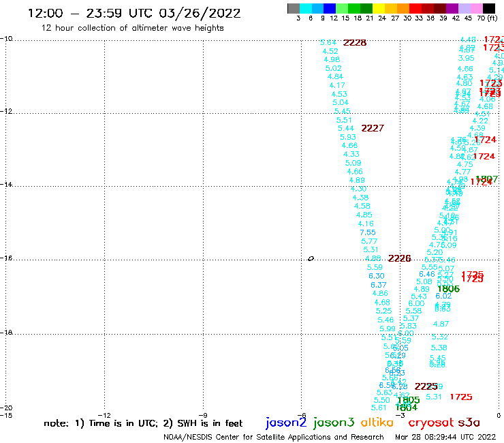504x443 pixels.
Task: Select the medium green 18 ft legend swatch
Action: tap(355, 8)
